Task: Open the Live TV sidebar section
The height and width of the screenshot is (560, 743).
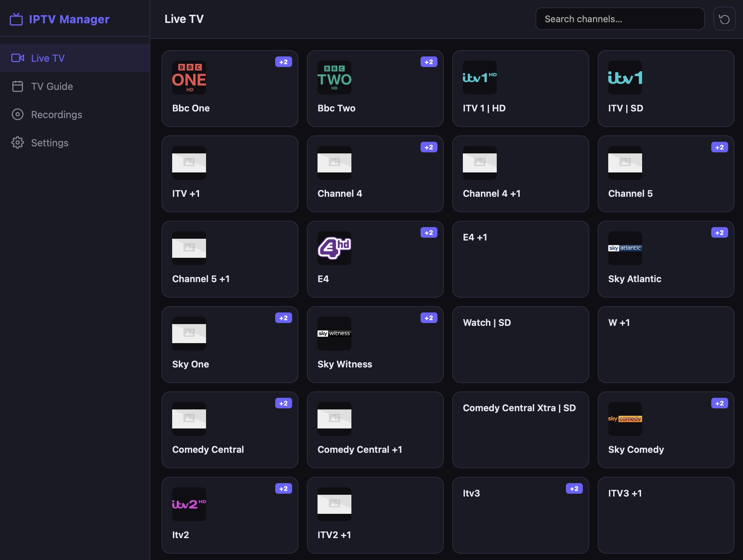Action: [x=75, y=58]
